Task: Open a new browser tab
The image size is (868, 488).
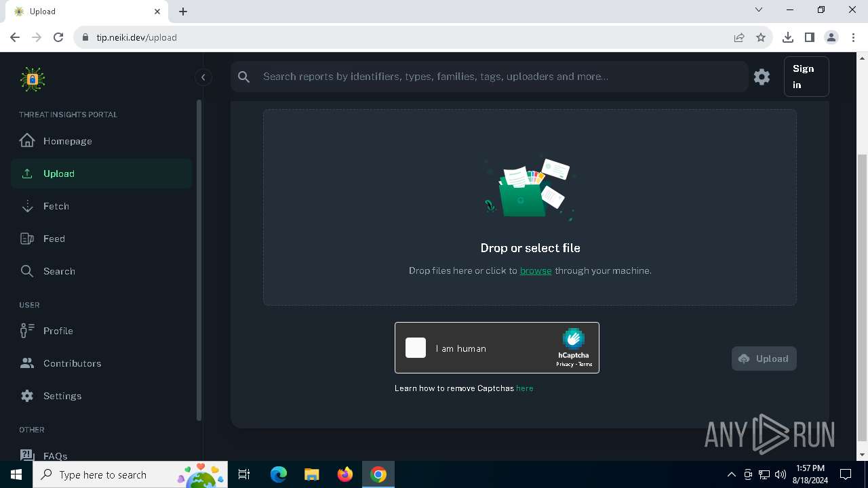Action: pyautogui.click(x=183, y=12)
